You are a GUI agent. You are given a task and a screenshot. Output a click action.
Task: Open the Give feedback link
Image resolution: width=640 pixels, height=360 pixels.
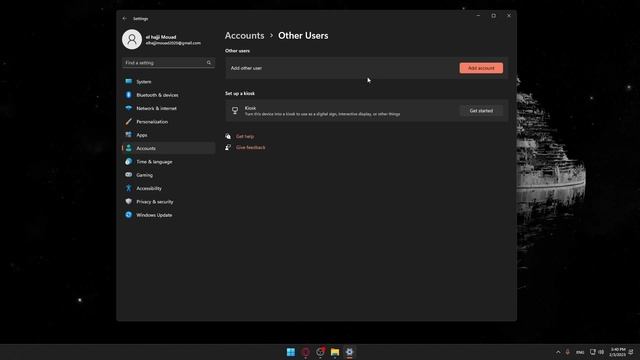(x=251, y=147)
